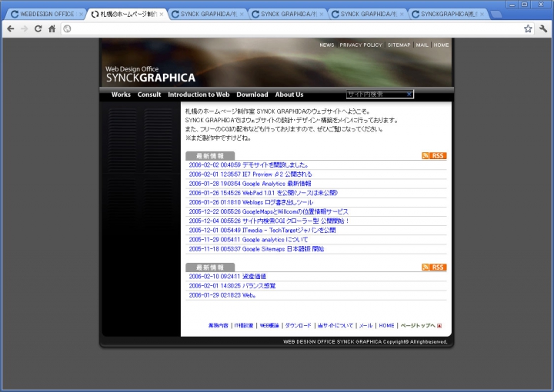Close the WEBDESIGN OFFICE tab
The image size is (554, 392).
pos(81,14)
